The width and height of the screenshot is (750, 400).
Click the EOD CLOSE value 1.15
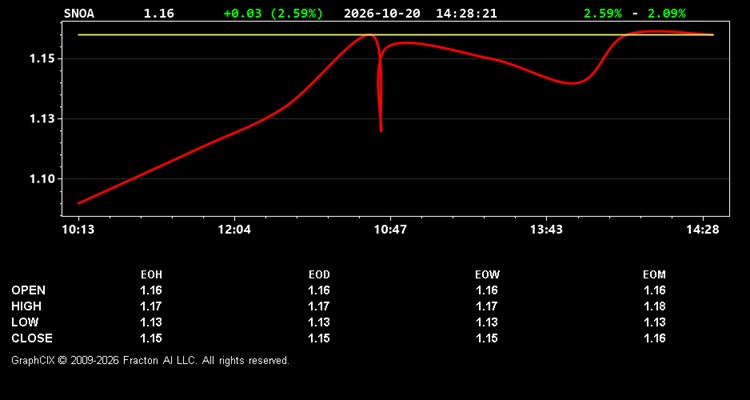(319, 338)
